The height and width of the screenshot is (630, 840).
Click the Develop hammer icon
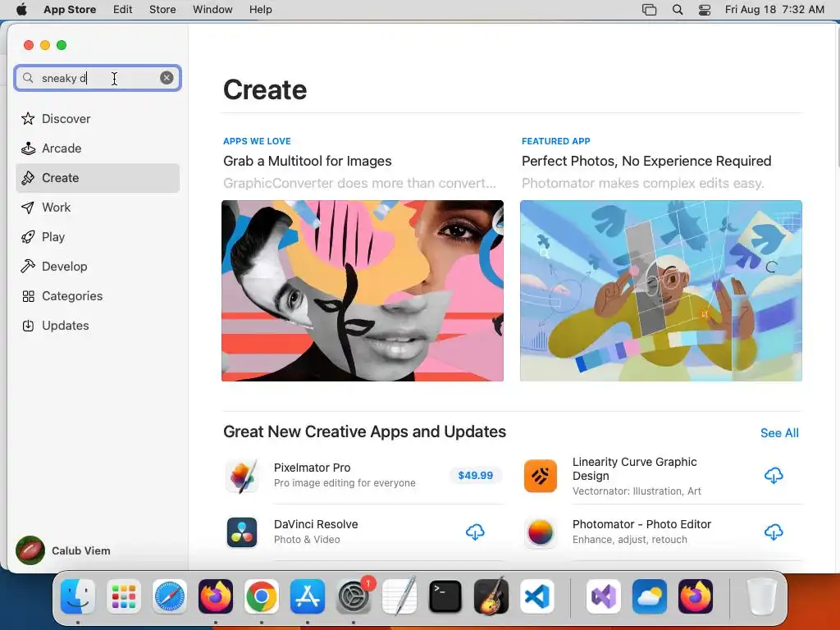[28, 267]
